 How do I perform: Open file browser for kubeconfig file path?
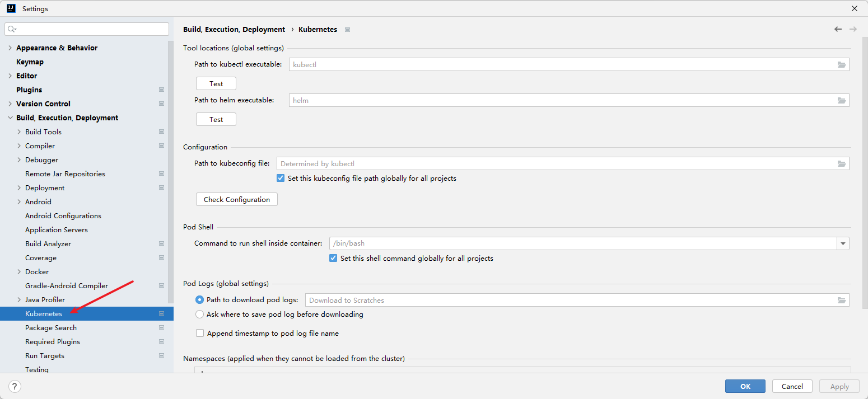click(x=841, y=163)
